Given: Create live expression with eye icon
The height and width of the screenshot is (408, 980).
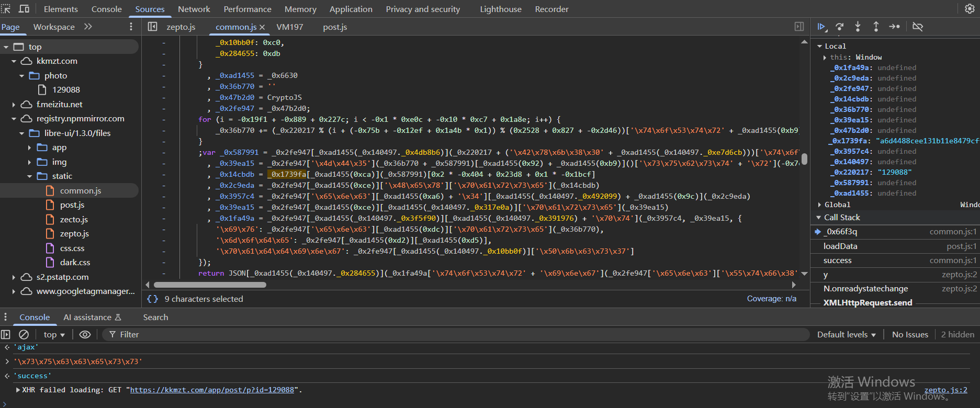Looking at the screenshot, I should (85, 334).
